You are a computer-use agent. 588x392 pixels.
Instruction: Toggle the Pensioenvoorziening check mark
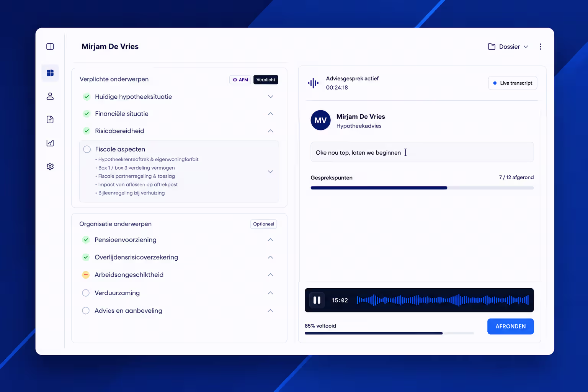click(x=86, y=240)
